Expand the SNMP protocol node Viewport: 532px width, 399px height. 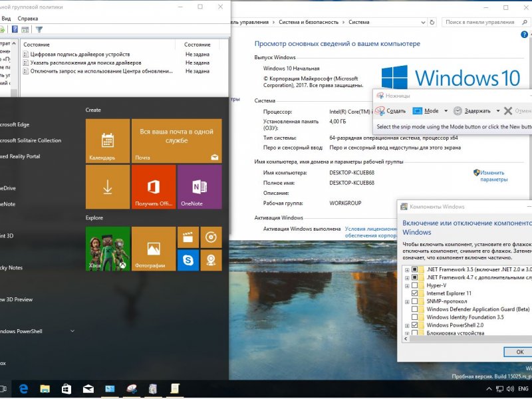coord(407,302)
